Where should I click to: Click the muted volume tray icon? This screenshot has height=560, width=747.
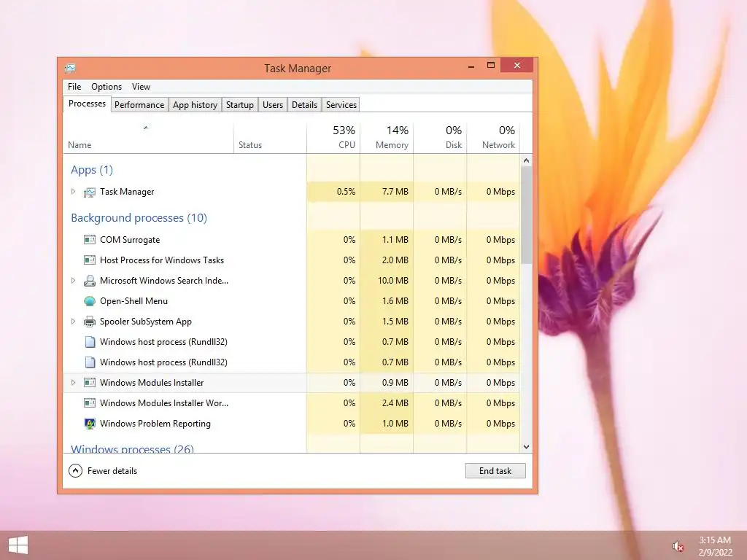coord(678,545)
